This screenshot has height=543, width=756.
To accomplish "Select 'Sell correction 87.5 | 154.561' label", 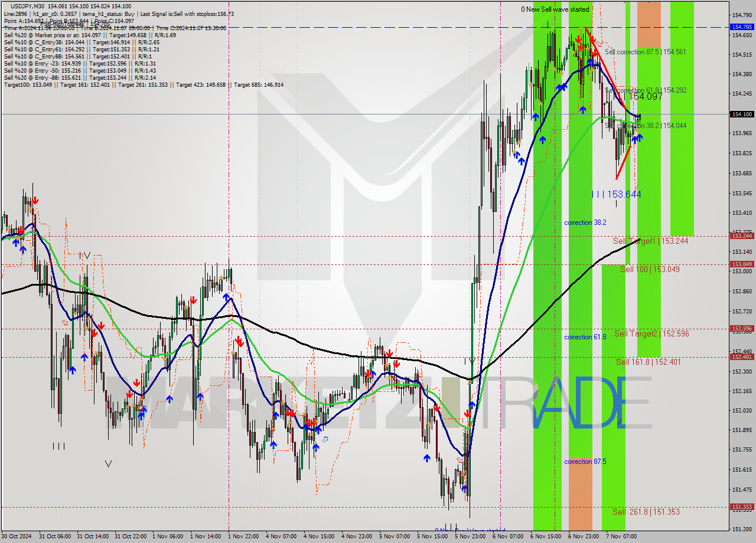I will pos(646,52).
